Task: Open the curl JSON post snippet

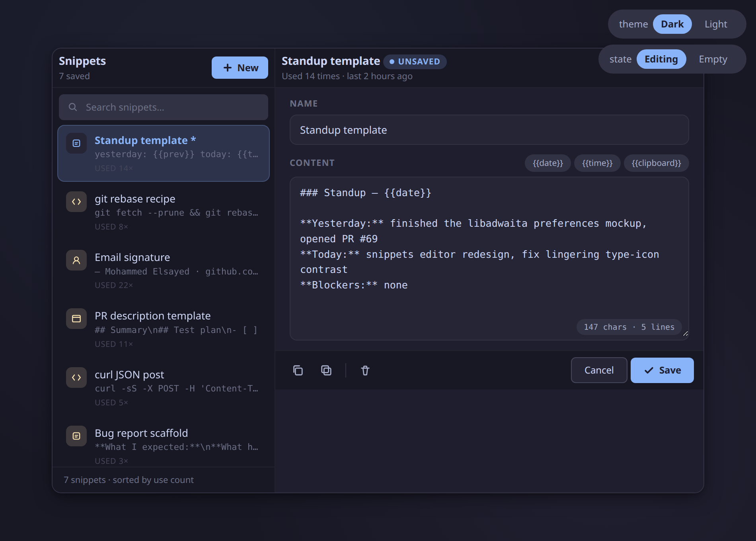Action: click(x=164, y=388)
